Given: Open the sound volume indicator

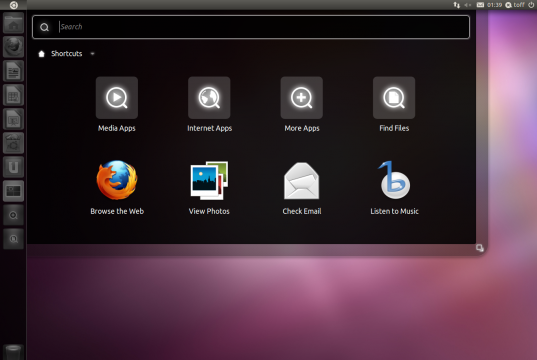Looking at the screenshot, I should (468, 5).
